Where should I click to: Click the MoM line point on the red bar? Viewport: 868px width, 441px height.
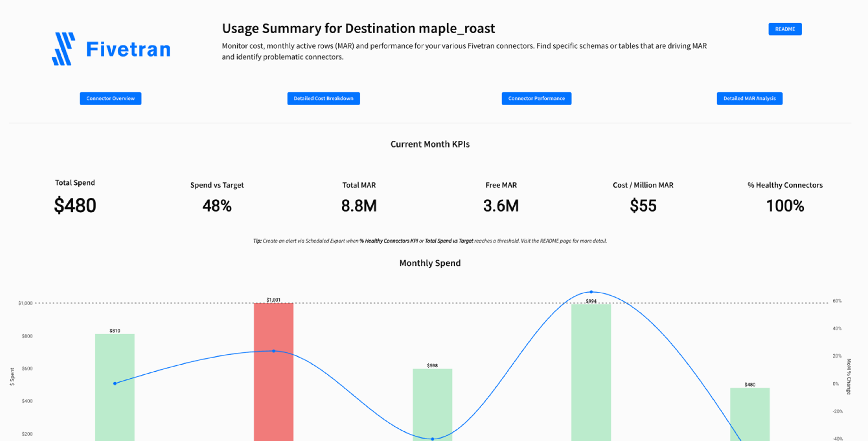point(274,351)
